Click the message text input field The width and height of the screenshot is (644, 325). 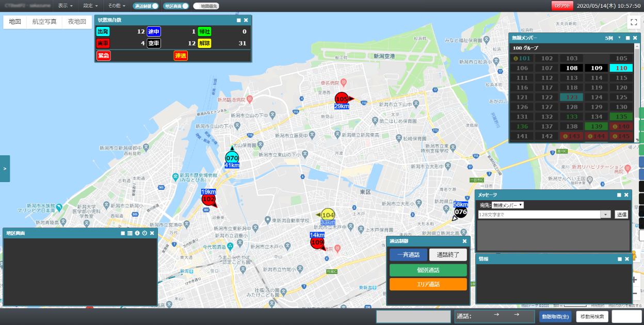(x=539, y=214)
